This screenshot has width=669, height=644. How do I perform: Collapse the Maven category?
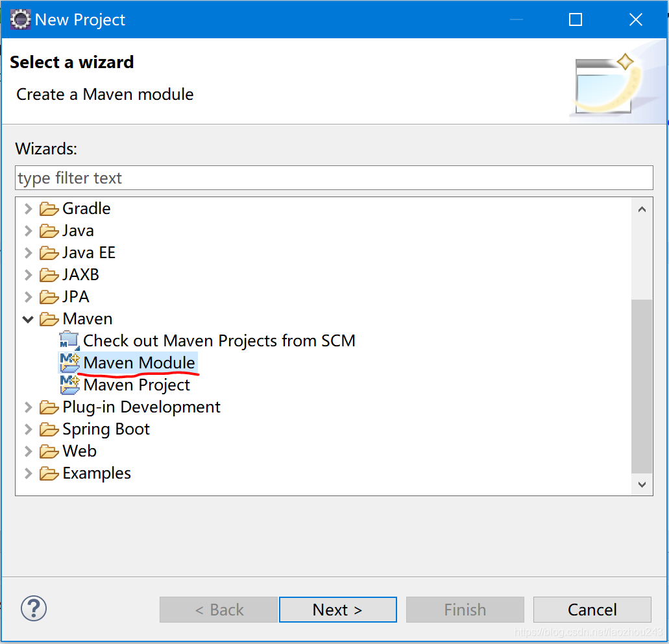(28, 319)
